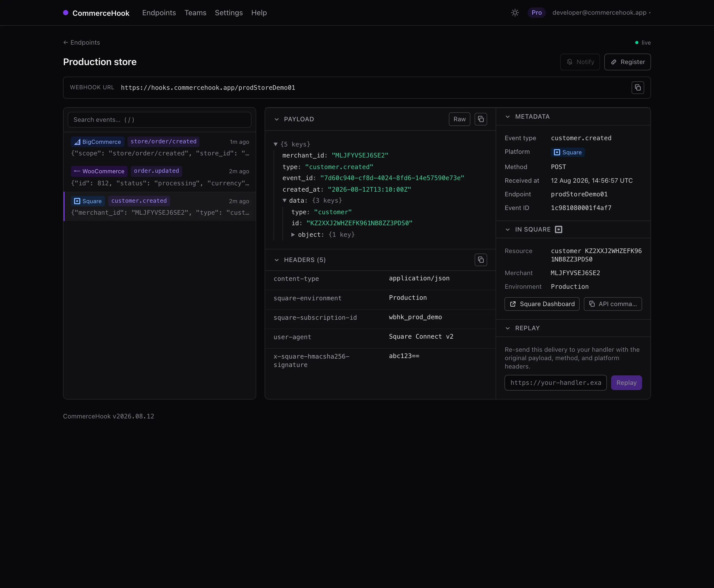Click the Notify button
Image resolution: width=714 pixels, height=588 pixels.
click(580, 62)
